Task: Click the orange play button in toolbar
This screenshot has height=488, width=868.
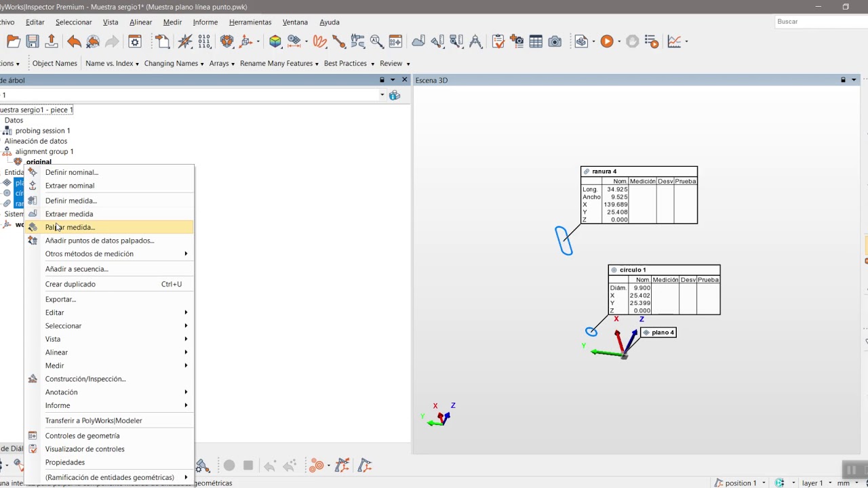Action: tap(607, 41)
